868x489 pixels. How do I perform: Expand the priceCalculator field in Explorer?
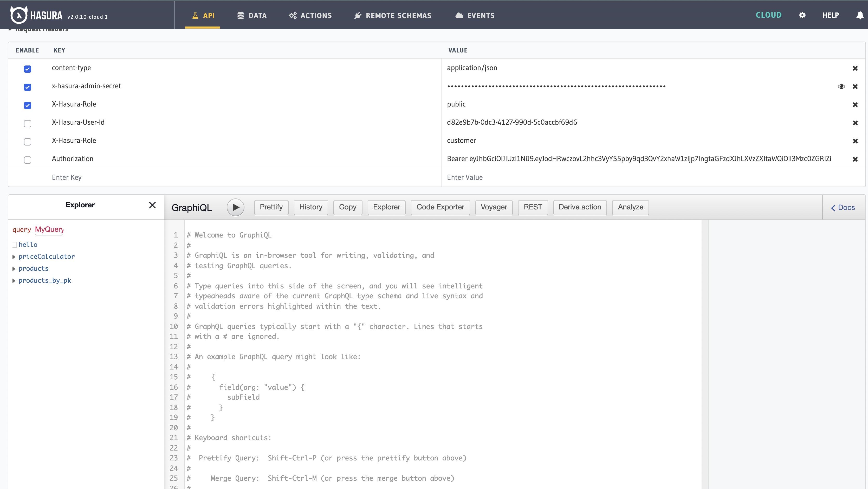[x=14, y=257]
